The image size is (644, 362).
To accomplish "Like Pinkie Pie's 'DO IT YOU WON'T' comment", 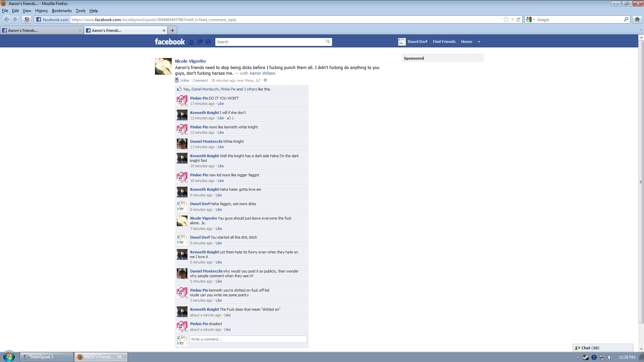I will 220,104.
